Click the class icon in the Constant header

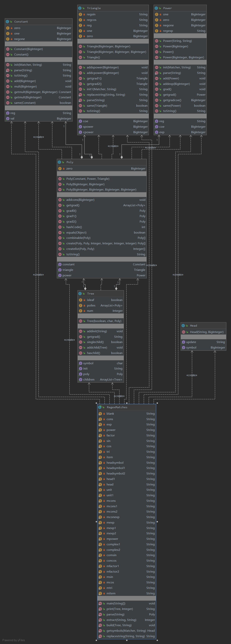(x=8, y=22)
